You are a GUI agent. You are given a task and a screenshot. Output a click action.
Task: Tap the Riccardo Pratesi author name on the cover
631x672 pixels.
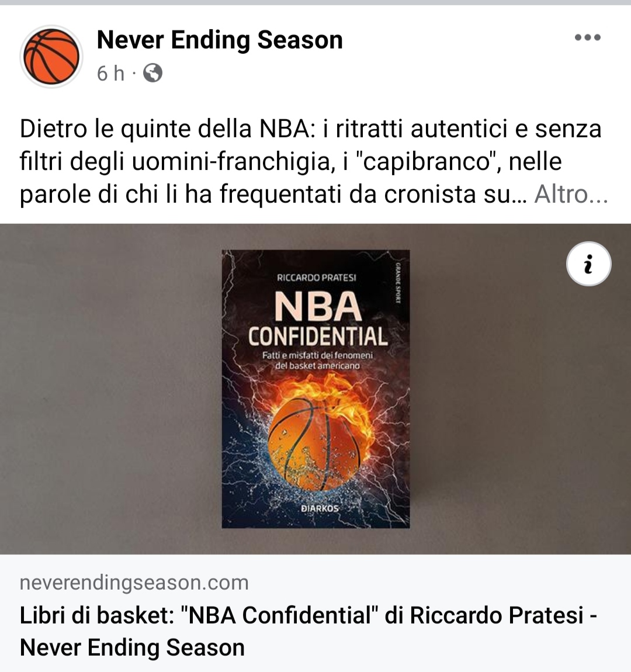pyautogui.click(x=317, y=278)
